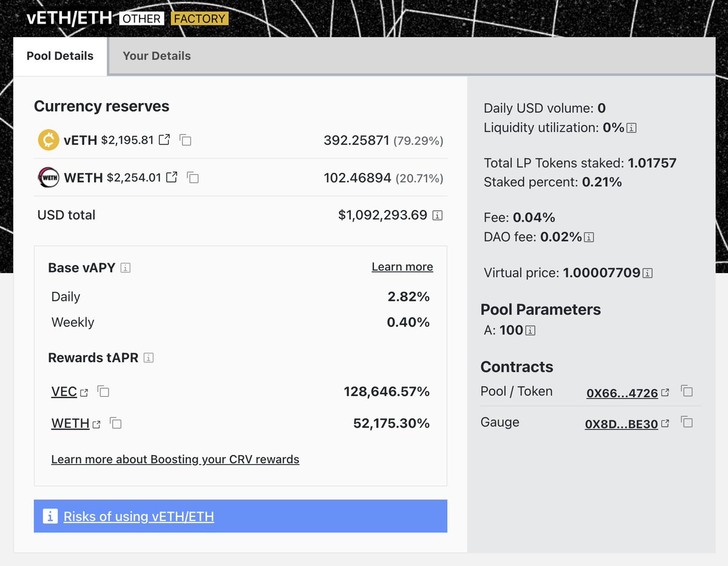Select vETH price $2,195.81
This screenshot has height=566, width=728.
[x=127, y=140]
